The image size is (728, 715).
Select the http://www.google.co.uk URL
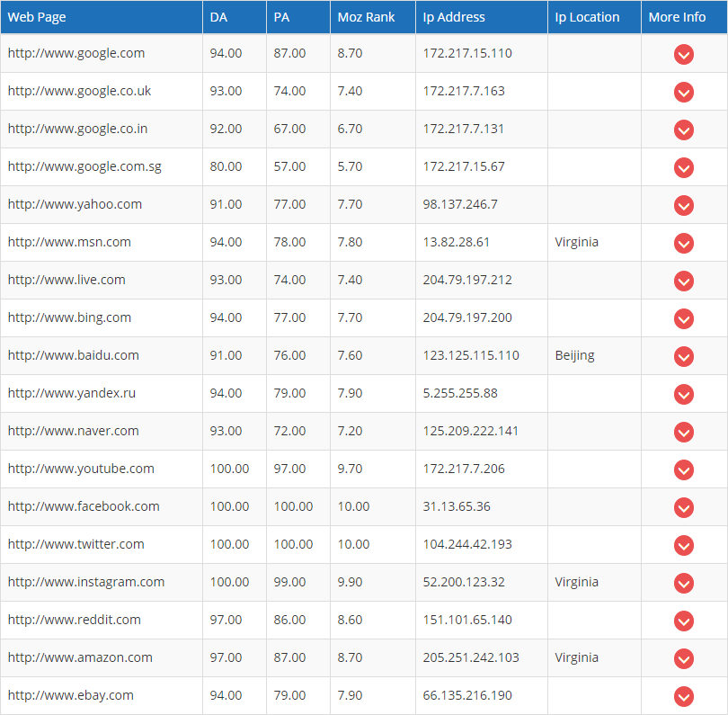79,91
